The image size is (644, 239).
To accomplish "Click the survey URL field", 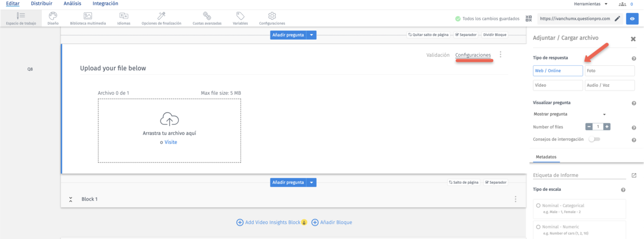I will pos(575,18).
